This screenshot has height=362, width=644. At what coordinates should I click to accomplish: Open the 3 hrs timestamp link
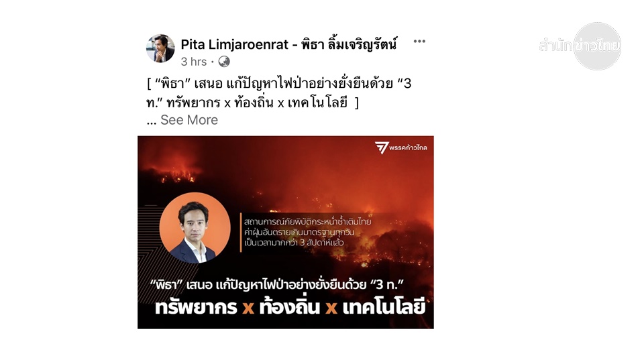coord(193,62)
